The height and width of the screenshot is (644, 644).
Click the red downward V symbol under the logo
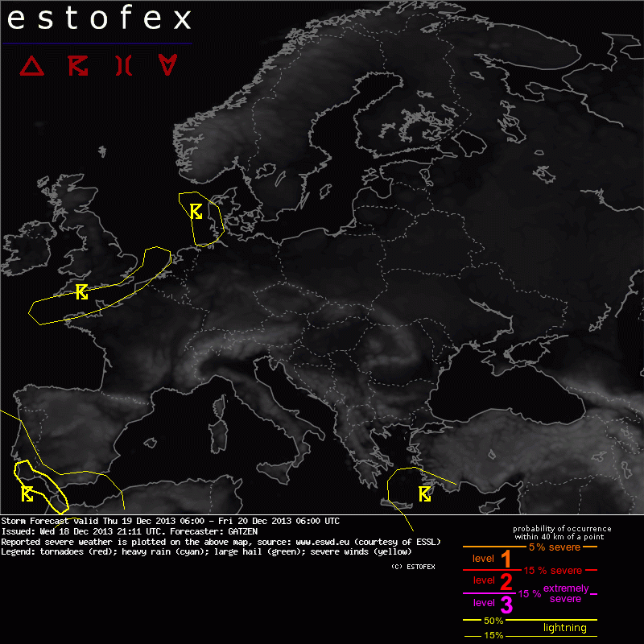click(167, 64)
